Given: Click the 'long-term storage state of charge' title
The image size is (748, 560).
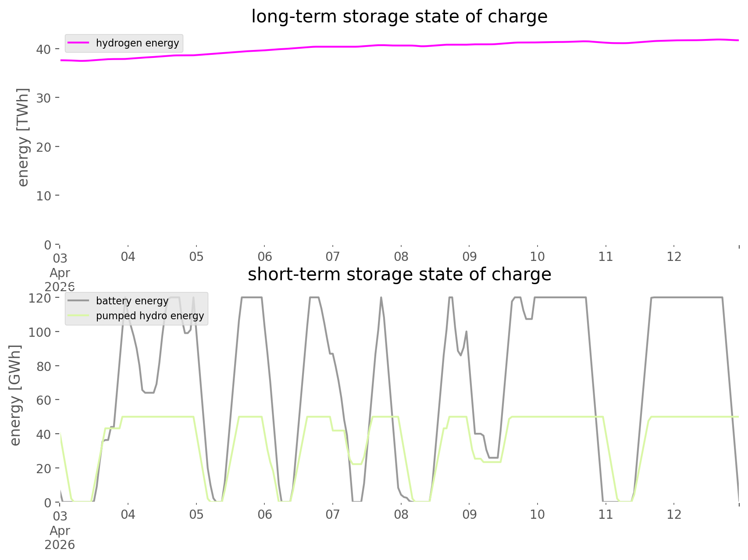Looking at the screenshot, I should 399,17.
